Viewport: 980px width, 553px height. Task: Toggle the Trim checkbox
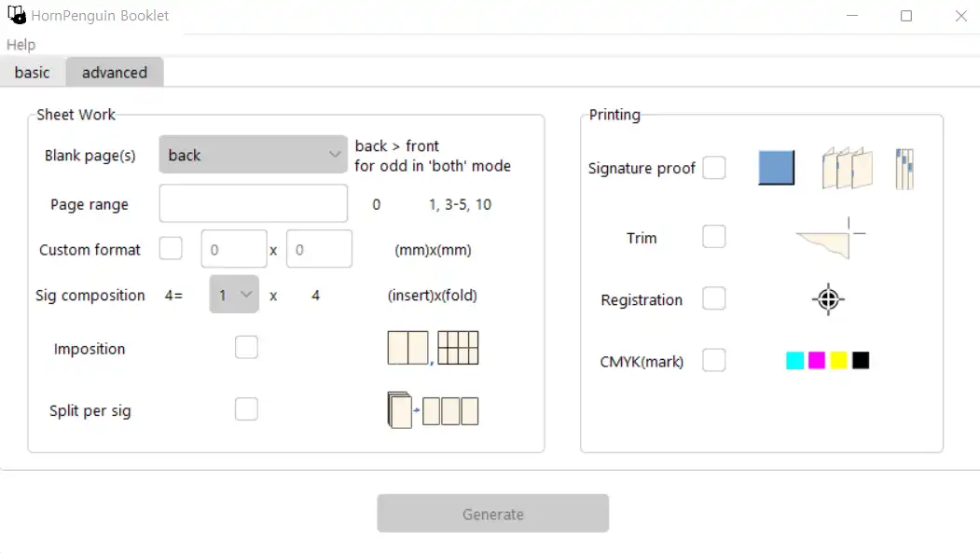point(714,237)
